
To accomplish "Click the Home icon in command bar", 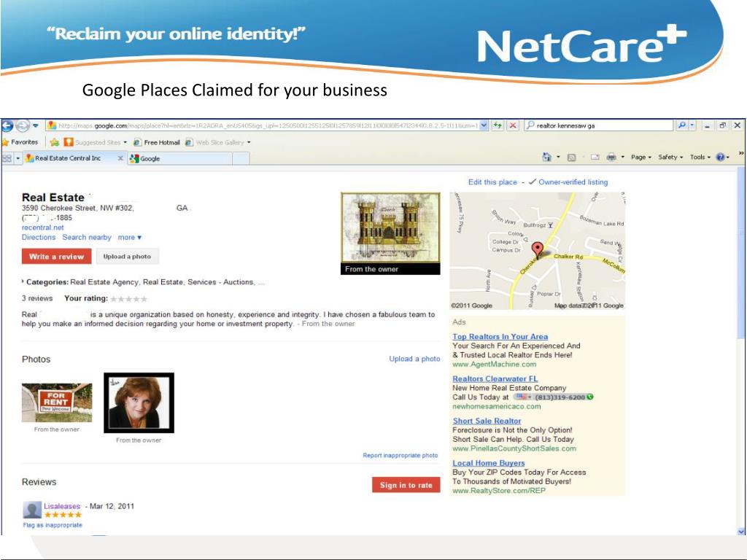I will (547, 157).
